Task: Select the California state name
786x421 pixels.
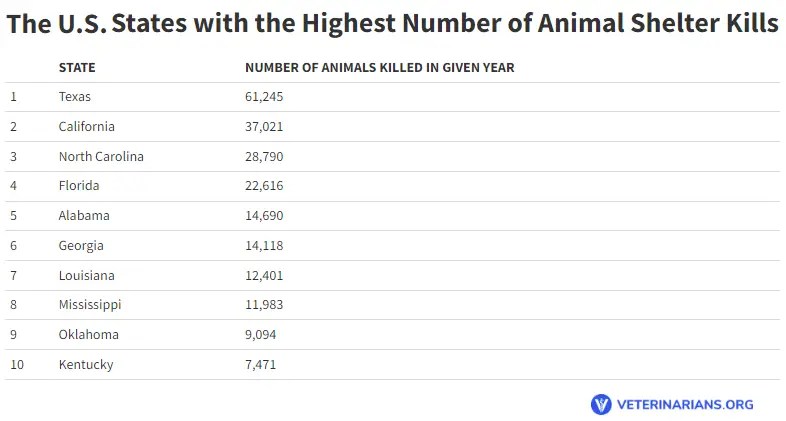Action: point(87,127)
